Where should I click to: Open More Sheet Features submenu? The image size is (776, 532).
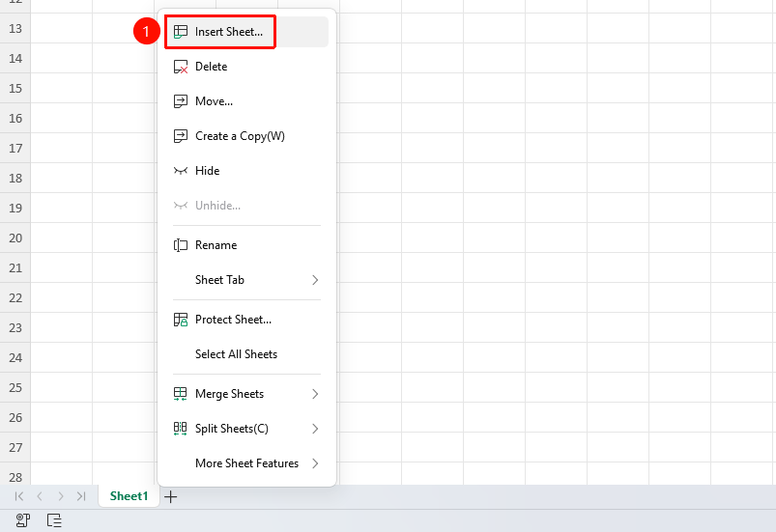[x=246, y=463]
